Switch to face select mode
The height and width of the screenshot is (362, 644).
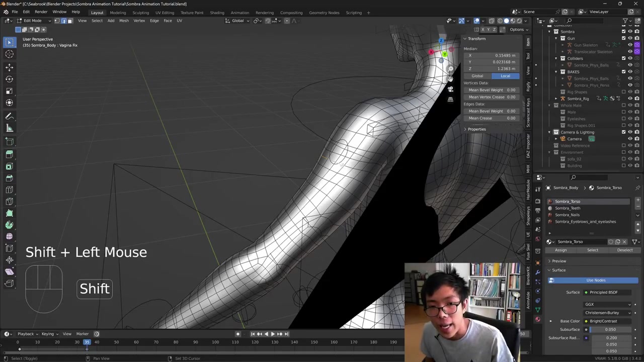[x=70, y=21]
